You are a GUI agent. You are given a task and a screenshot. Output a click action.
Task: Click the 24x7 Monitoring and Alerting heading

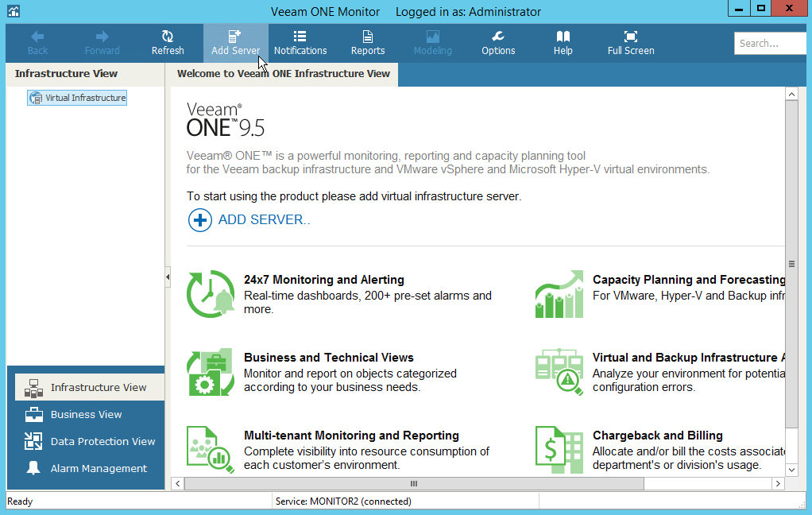[324, 280]
